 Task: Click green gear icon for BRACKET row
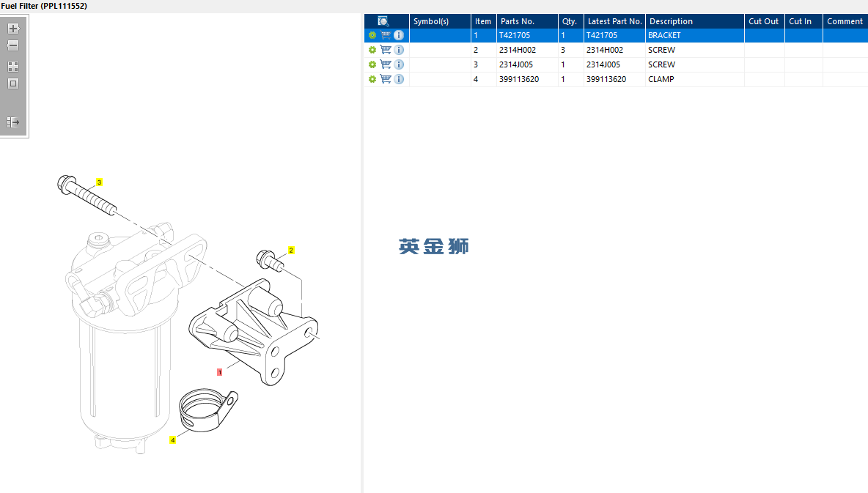372,35
